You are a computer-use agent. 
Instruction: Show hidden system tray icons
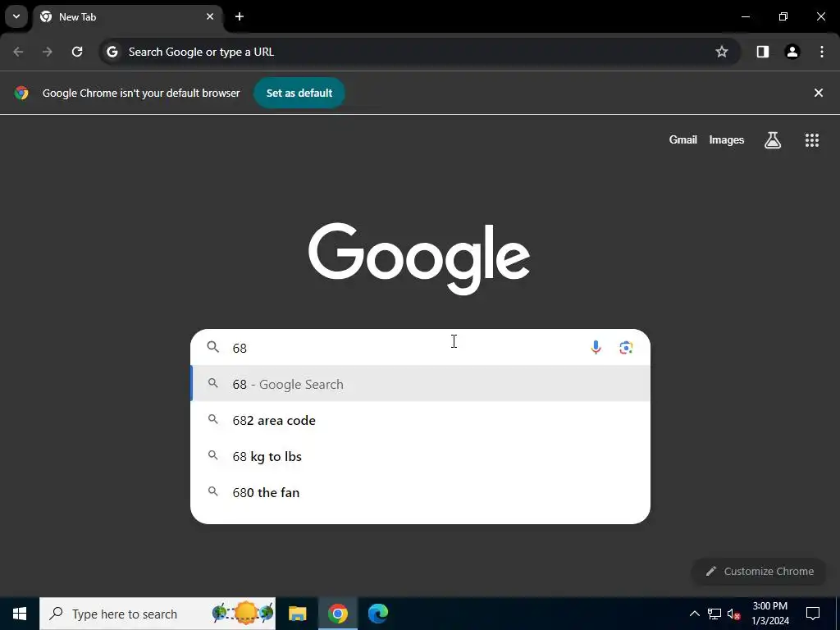click(694, 614)
